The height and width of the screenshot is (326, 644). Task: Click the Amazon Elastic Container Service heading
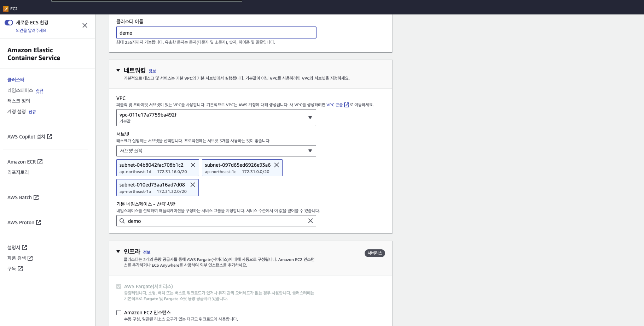34,54
